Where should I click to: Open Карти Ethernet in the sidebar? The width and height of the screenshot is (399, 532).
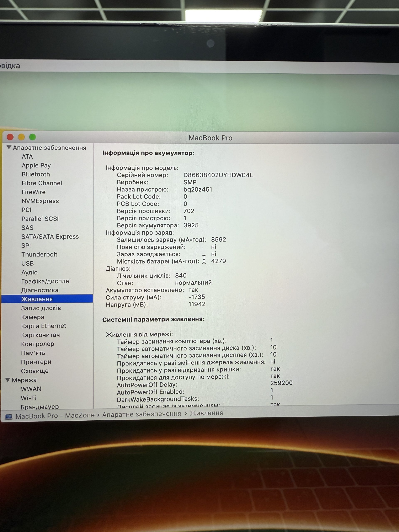(x=43, y=326)
